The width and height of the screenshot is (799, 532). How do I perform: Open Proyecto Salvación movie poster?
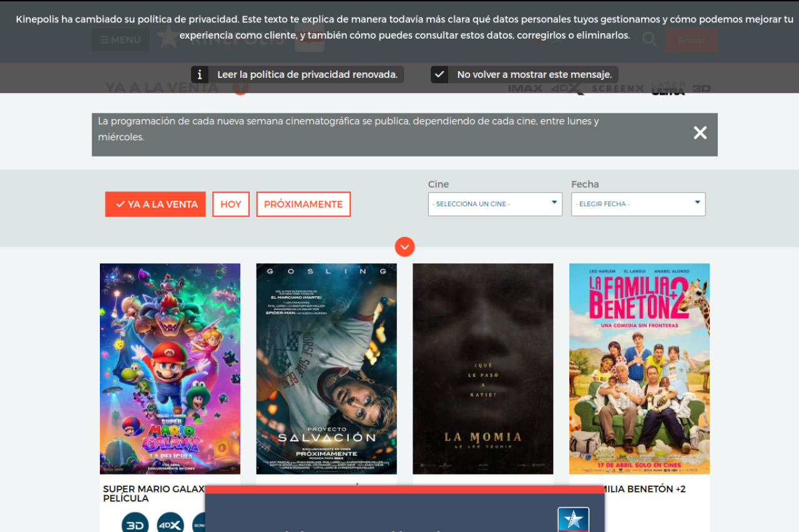coord(326,369)
